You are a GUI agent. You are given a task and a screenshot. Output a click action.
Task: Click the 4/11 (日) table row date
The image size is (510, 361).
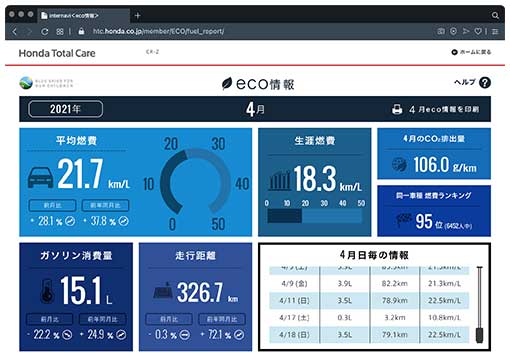[x=294, y=300]
